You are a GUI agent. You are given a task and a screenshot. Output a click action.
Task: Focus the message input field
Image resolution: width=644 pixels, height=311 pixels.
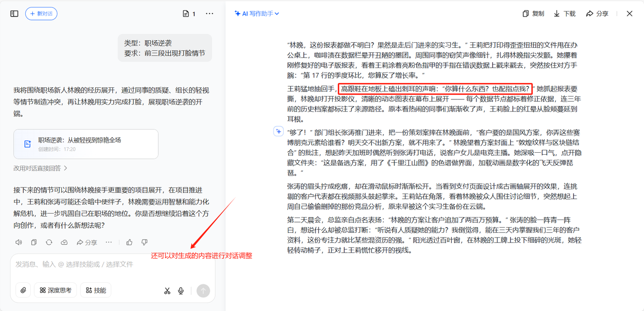click(x=113, y=264)
